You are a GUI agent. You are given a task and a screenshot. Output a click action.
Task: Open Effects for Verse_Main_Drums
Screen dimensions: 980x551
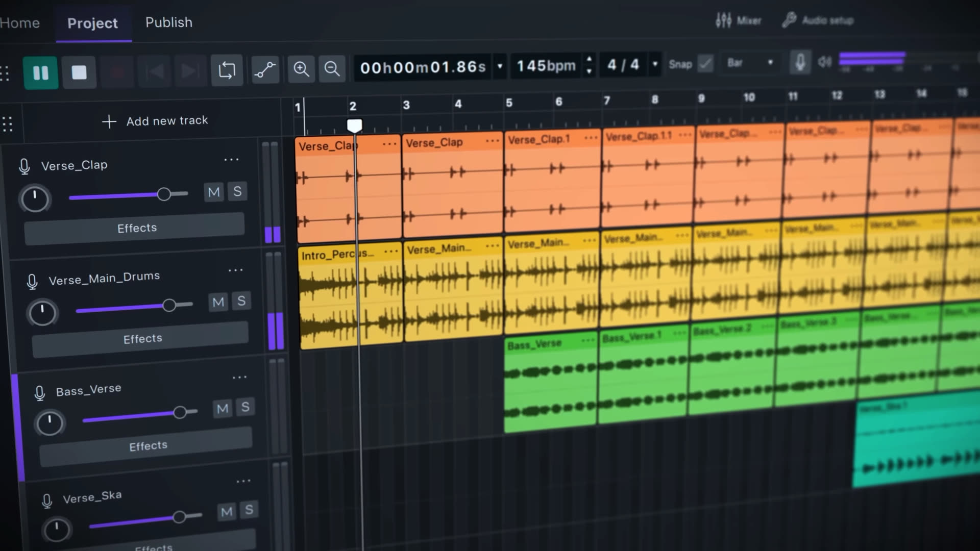pyautogui.click(x=141, y=338)
